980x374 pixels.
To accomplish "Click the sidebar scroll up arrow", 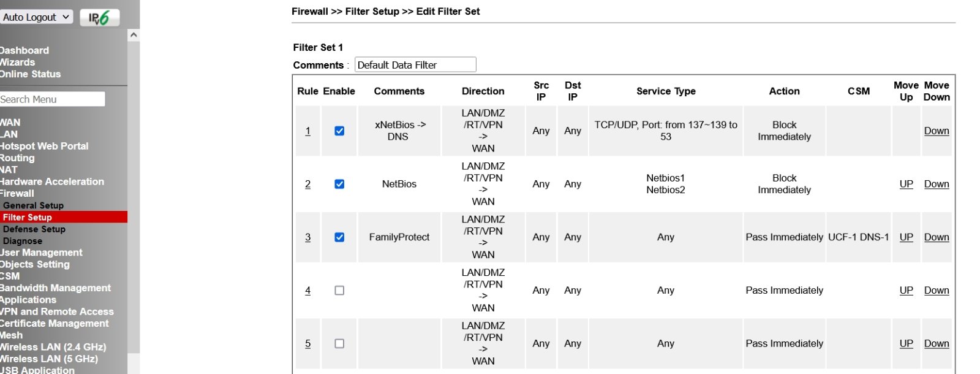I will click(x=134, y=35).
